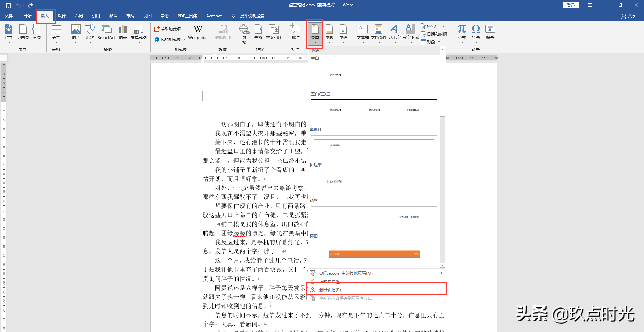The width and height of the screenshot is (644, 332).
Task: Expand My Add-ins (我的加载项) dropdown
Action: pos(185,40)
